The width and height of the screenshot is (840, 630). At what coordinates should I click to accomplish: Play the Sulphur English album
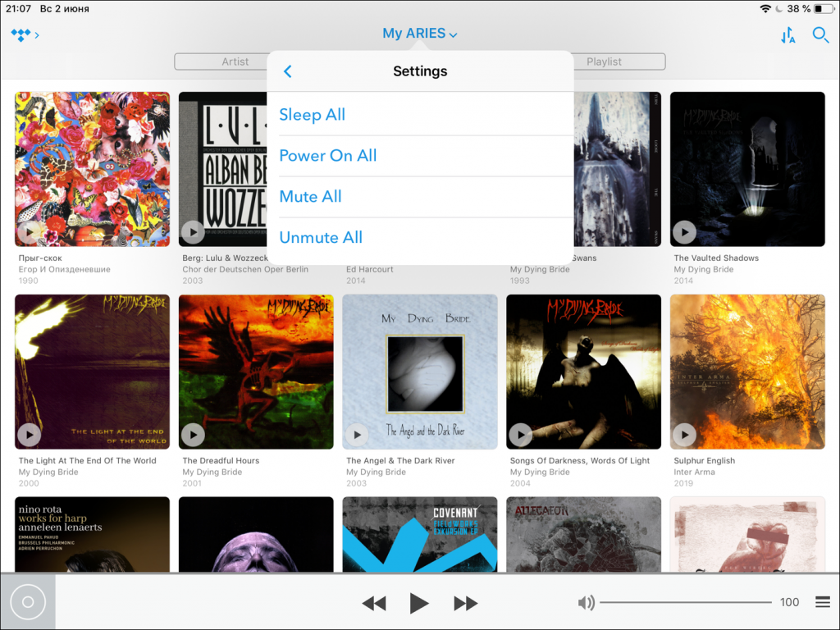click(x=685, y=435)
